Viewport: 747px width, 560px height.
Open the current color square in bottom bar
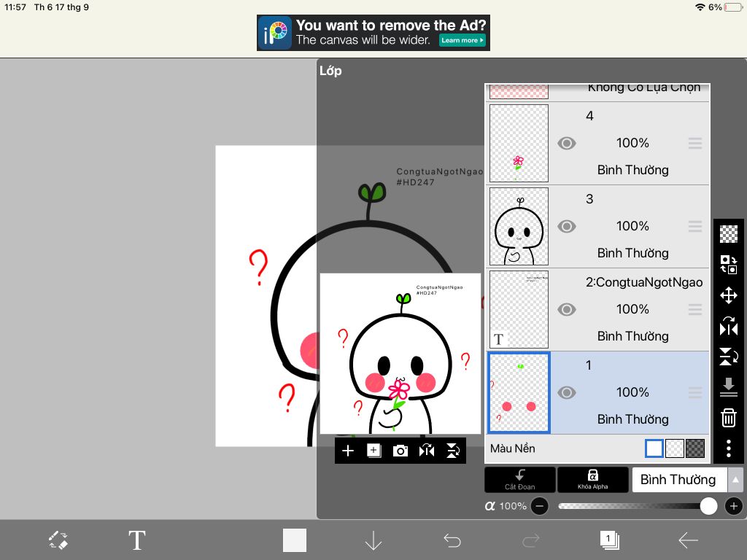pos(295,540)
